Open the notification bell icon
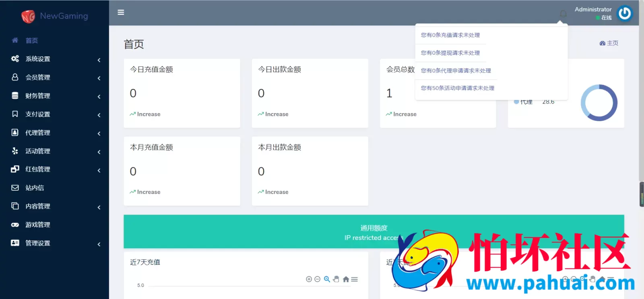 click(563, 14)
